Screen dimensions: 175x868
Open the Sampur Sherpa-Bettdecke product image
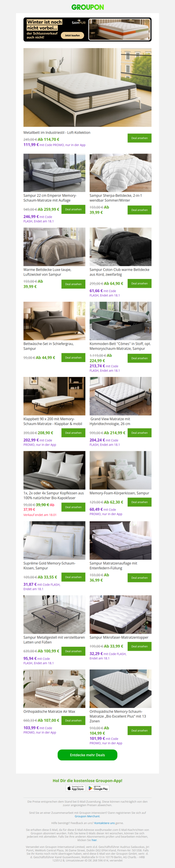coord(121,173)
